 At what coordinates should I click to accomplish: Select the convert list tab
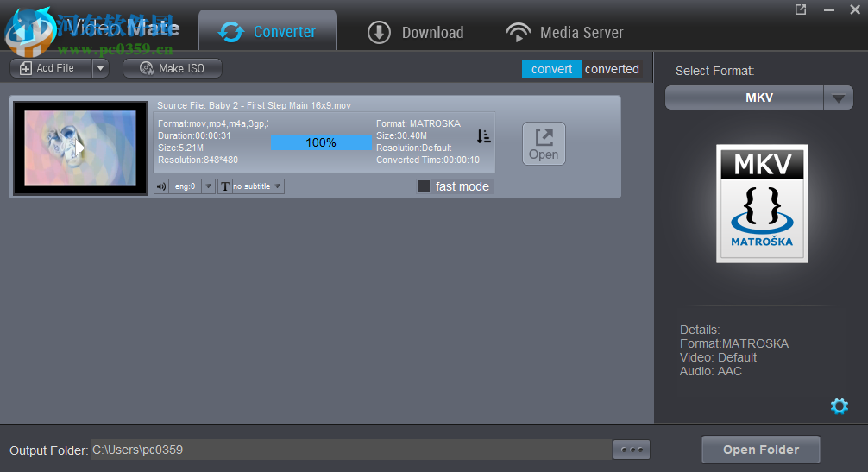551,69
